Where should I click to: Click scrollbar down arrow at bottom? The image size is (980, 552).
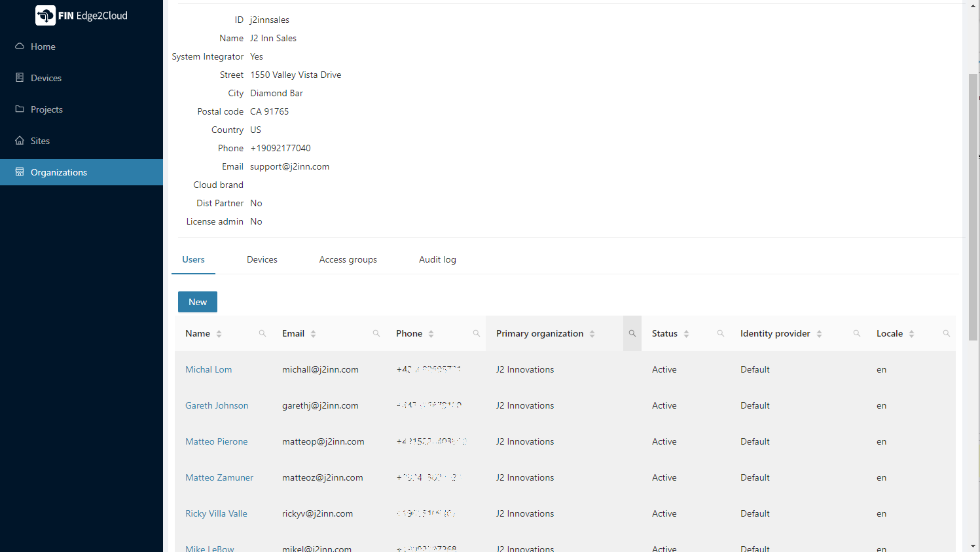point(973,546)
